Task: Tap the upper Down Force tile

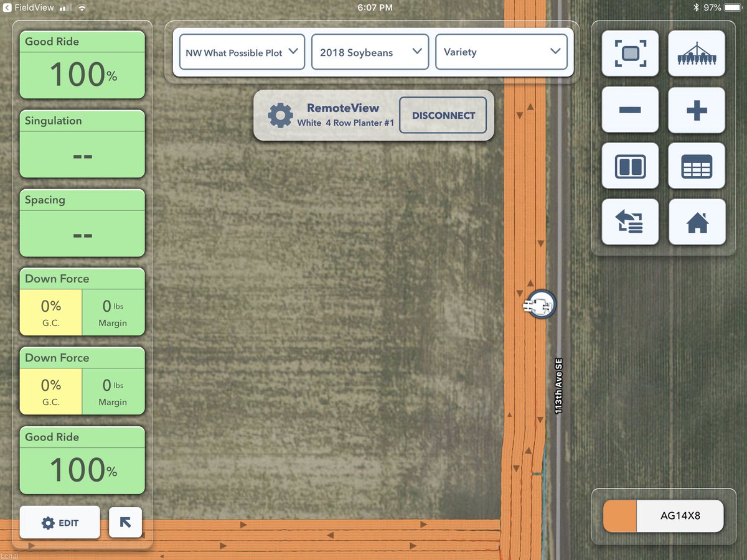Action: coord(82,302)
